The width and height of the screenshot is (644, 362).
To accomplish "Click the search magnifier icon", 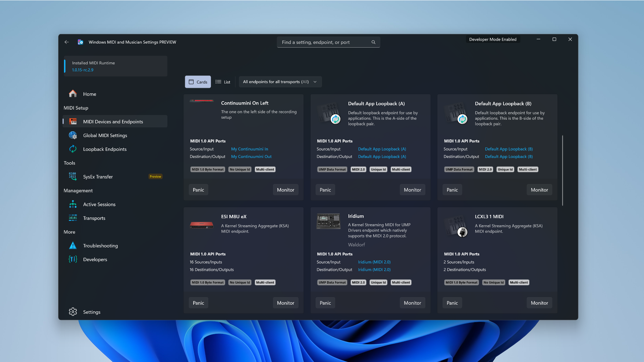I will pos(373,42).
